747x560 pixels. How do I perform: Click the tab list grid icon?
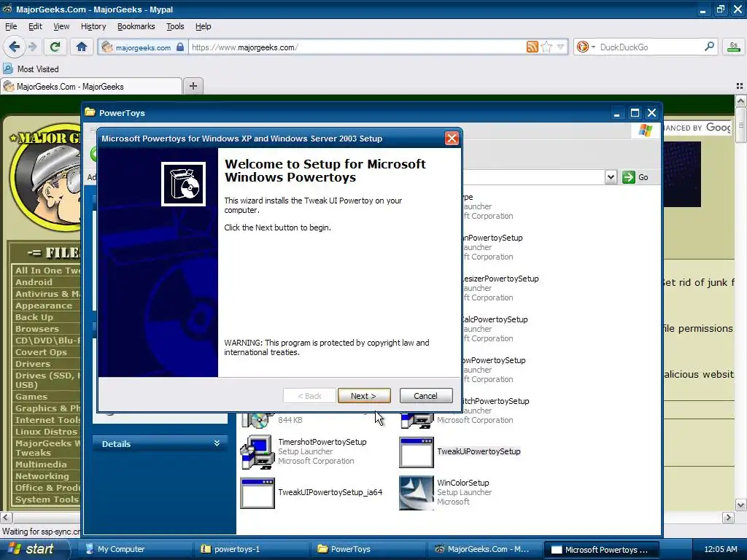click(x=740, y=86)
